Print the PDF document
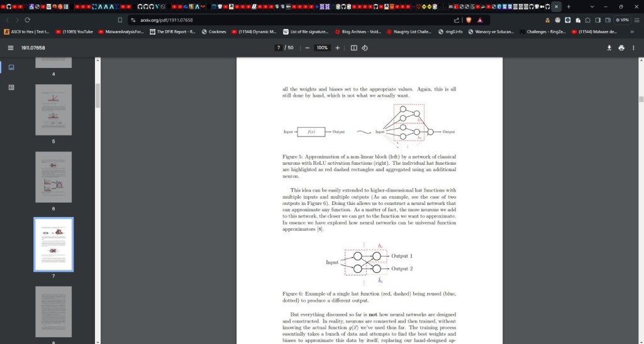 click(621, 48)
